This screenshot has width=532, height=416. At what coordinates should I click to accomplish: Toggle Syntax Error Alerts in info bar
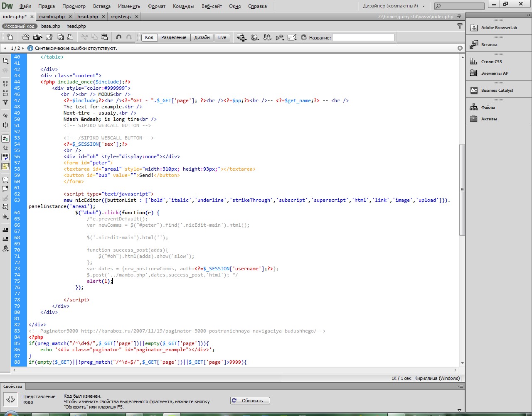[5, 166]
